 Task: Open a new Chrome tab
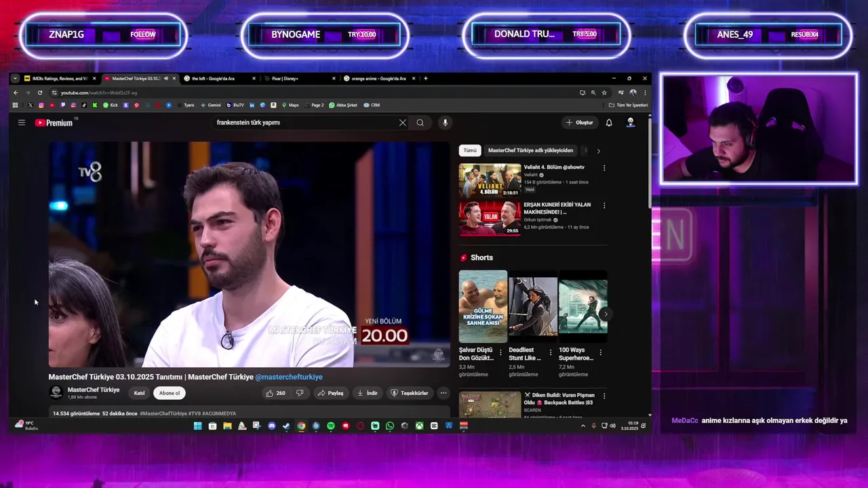pos(426,79)
